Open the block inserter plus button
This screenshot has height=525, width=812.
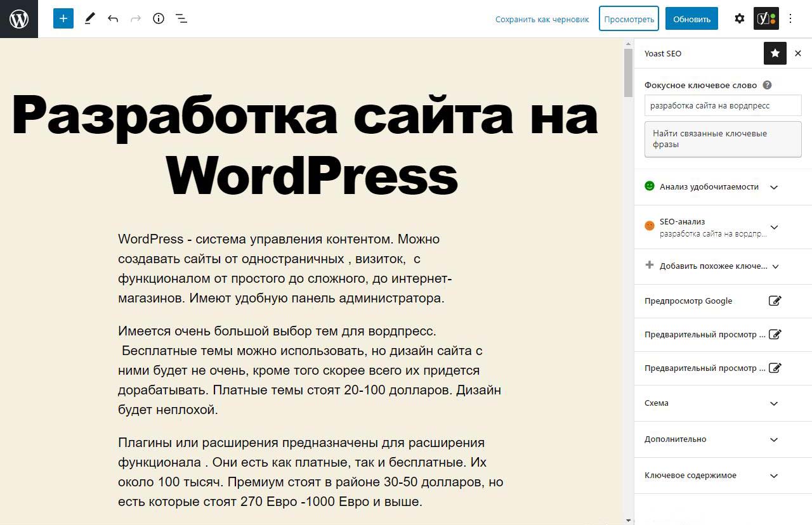63,18
